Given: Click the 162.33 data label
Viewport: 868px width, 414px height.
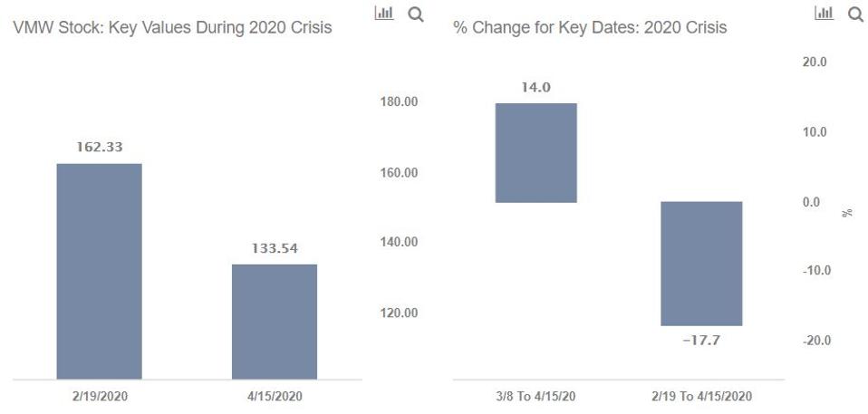Looking at the screenshot, I should tap(99, 147).
